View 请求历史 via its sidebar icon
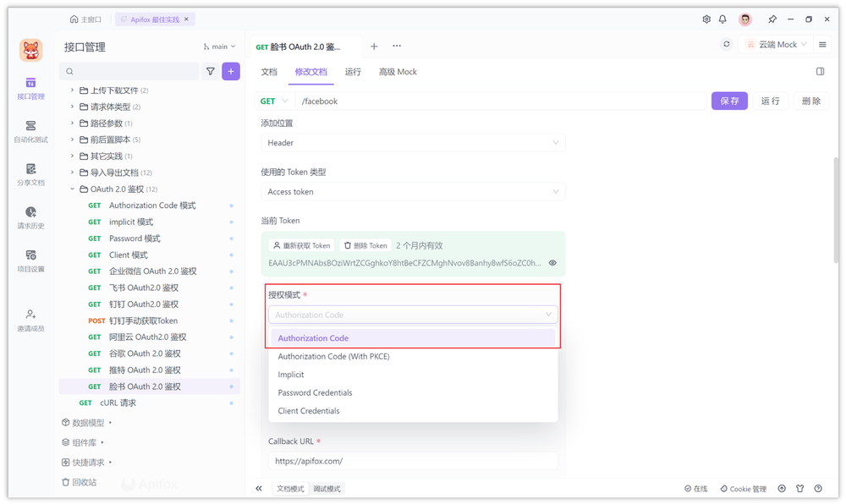 click(30, 218)
